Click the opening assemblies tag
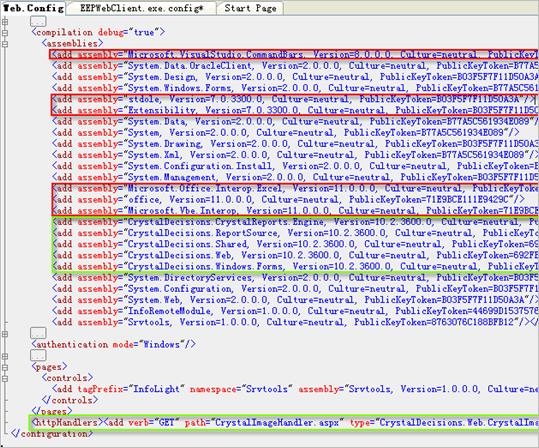This screenshot has height=448, width=539. 72,43
